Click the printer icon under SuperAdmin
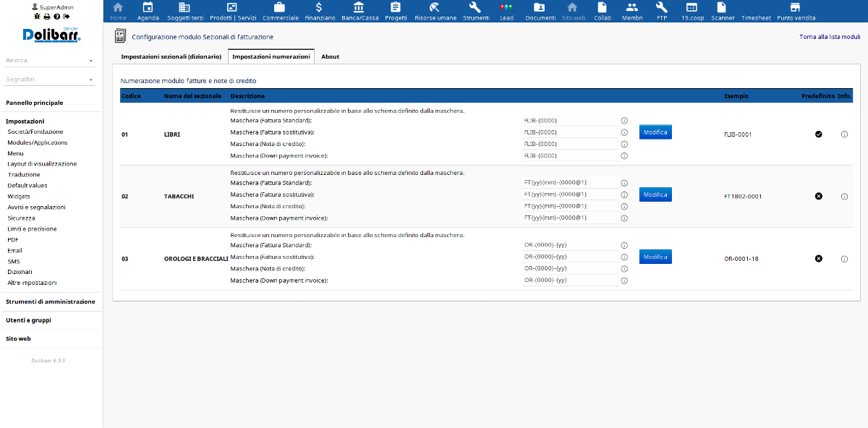868x428 pixels. pos(47,16)
